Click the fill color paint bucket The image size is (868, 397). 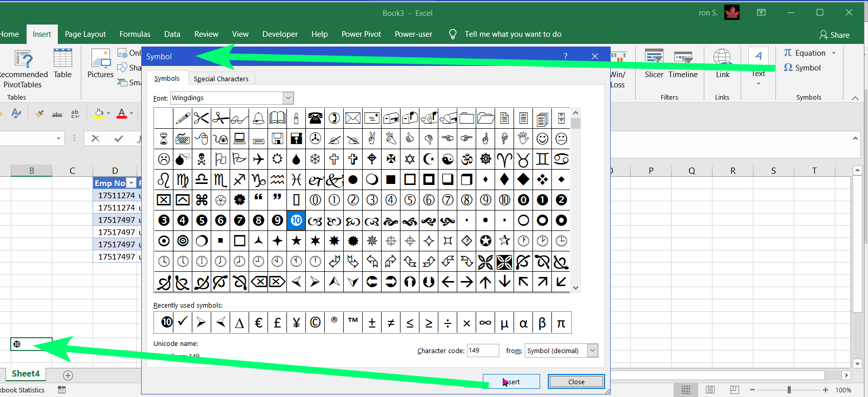(x=99, y=113)
